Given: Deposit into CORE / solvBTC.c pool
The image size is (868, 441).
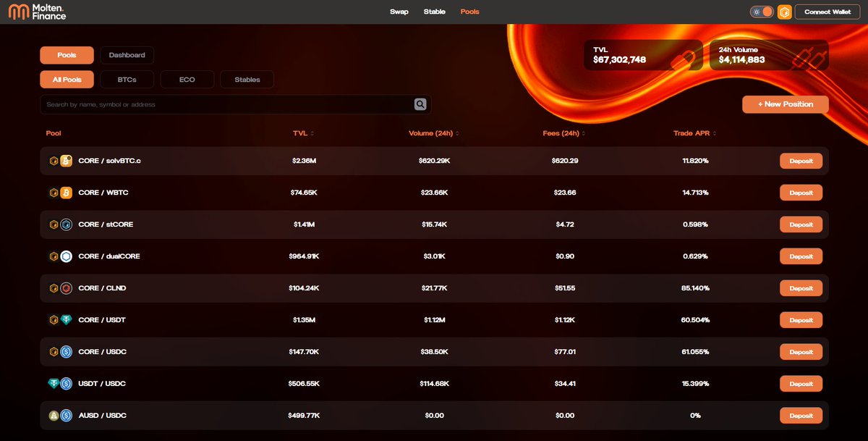Looking at the screenshot, I should pyautogui.click(x=801, y=161).
